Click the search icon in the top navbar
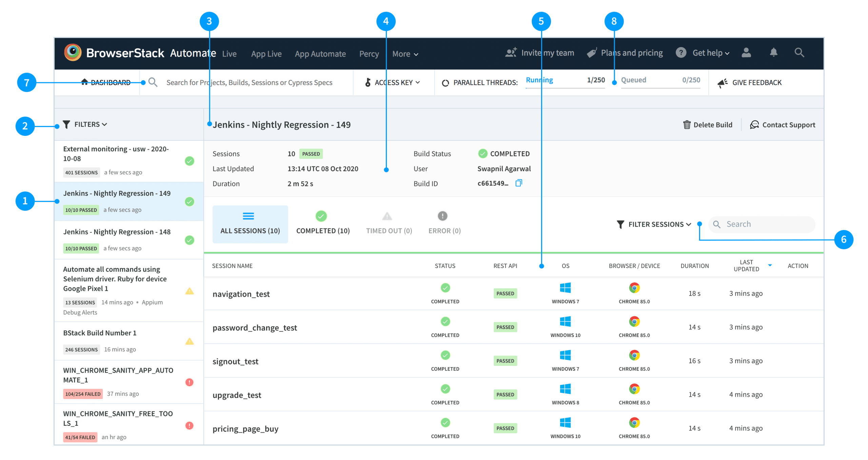The height and width of the screenshot is (460, 868). pyautogui.click(x=800, y=53)
